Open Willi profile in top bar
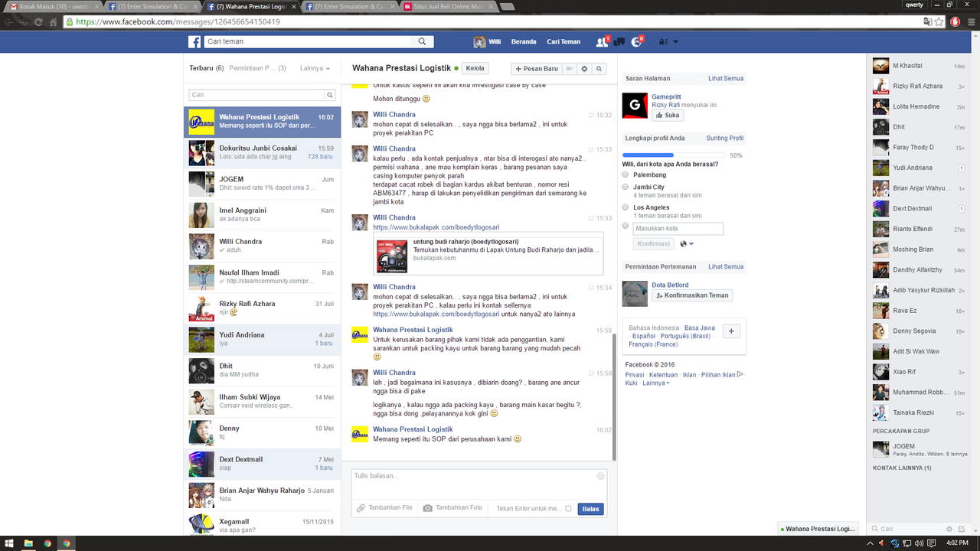980x551 pixels. point(488,42)
